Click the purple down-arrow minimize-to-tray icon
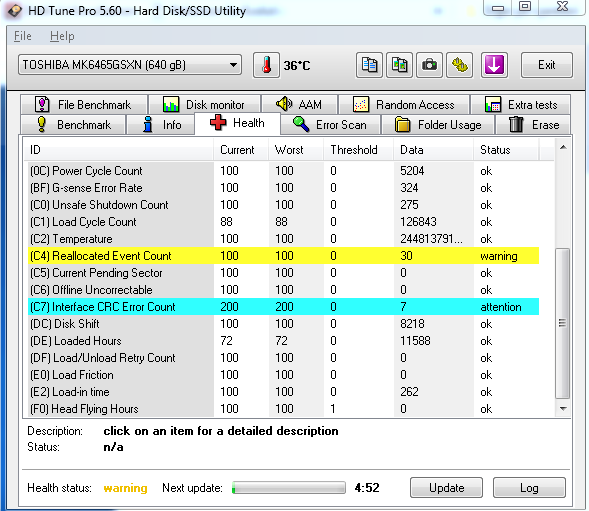Screen dimensions: 589x511 [494, 65]
